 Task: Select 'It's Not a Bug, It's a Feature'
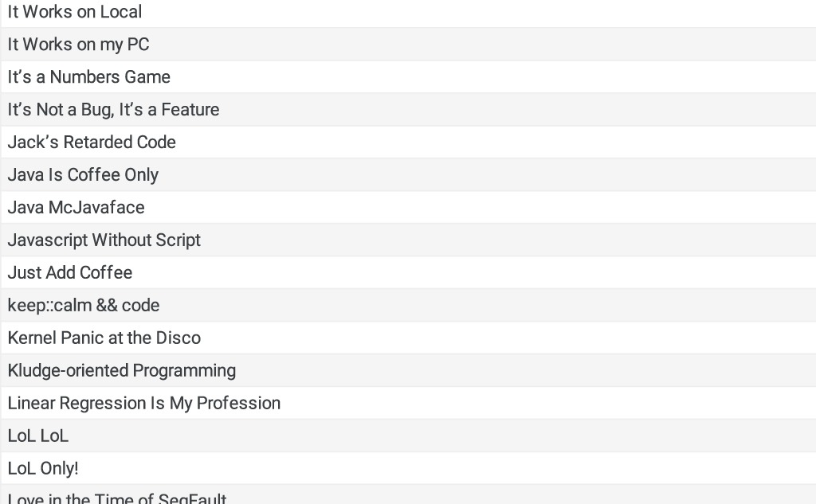pos(409,109)
